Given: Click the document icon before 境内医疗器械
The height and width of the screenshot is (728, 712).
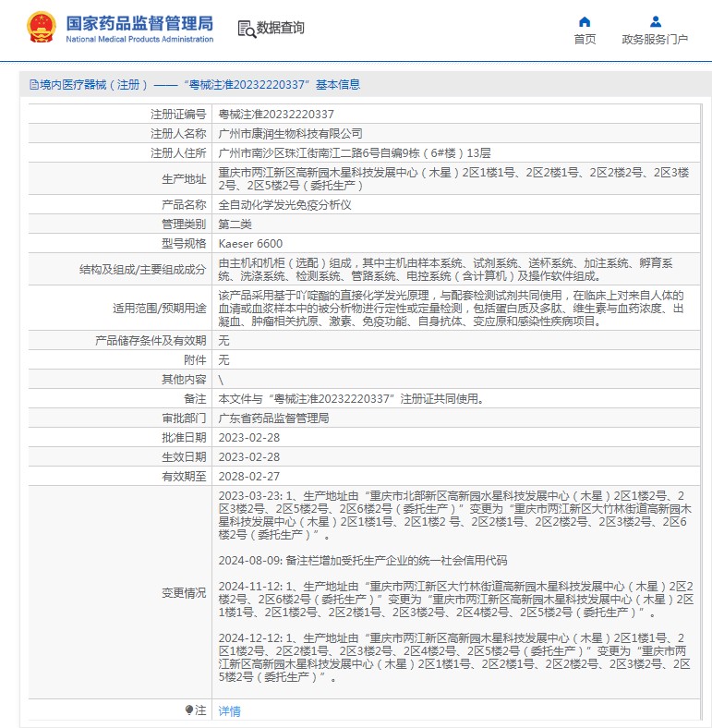Looking at the screenshot, I should coord(33,85).
